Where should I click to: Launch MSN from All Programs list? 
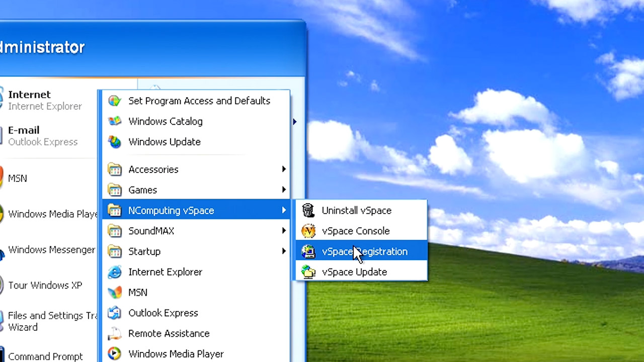point(196,293)
